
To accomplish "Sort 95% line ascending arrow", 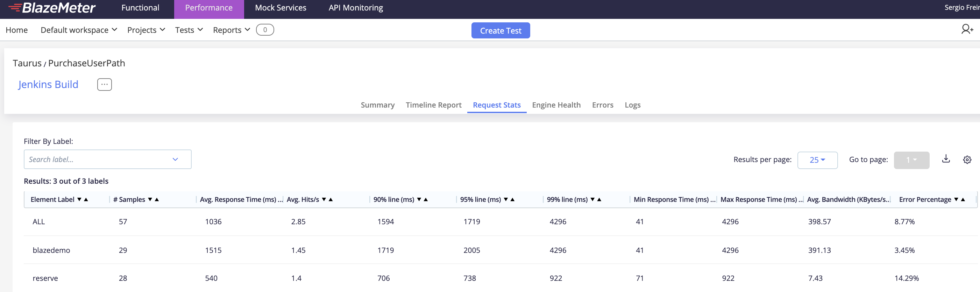I will click(x=512, y=199).
